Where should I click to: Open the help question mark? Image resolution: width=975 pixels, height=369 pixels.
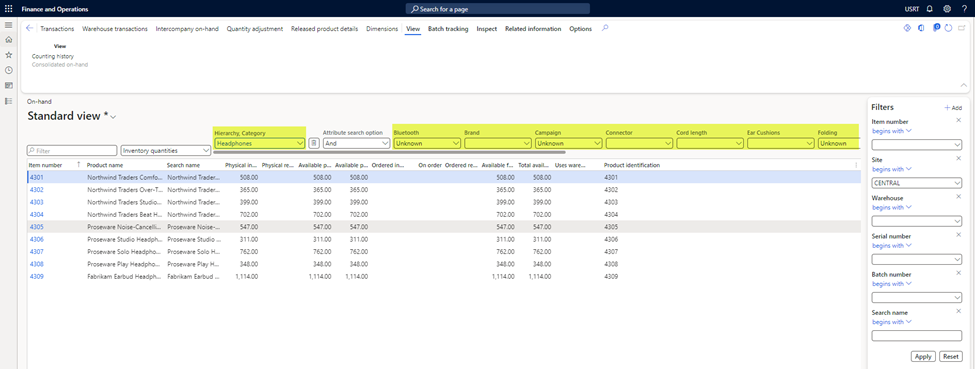[x=964, y=9]
